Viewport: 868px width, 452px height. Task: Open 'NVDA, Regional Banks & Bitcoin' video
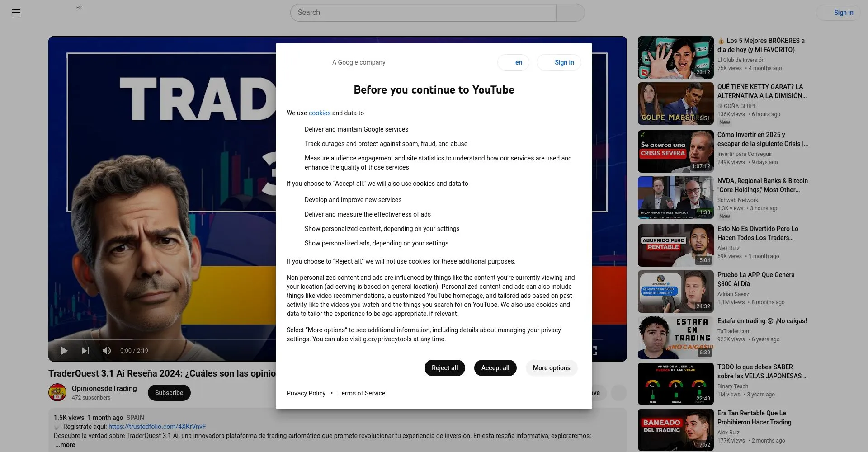tap(763, 185)
